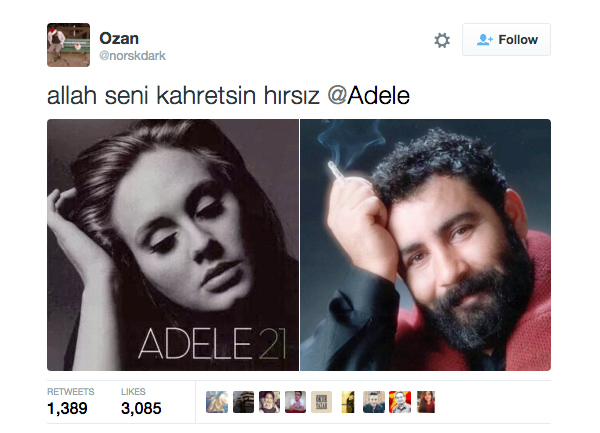Click the first liker avatar
The image size is (600, 433).
point(217,402)
